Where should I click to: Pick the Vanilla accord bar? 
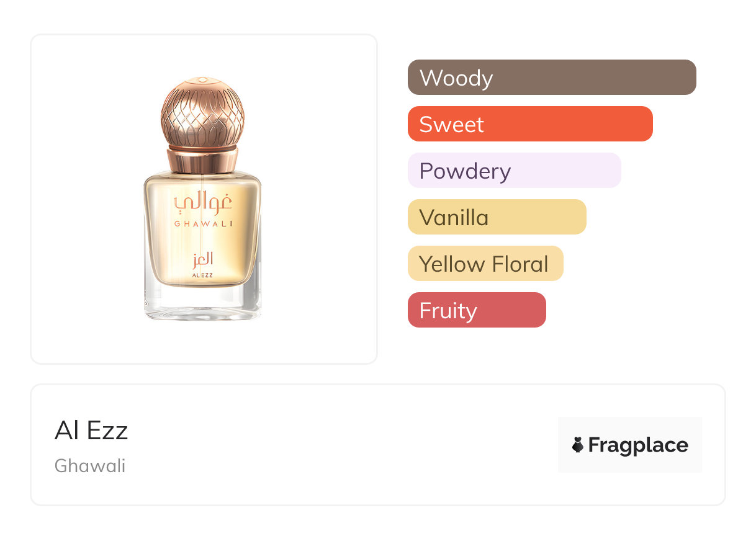[497, 217]
